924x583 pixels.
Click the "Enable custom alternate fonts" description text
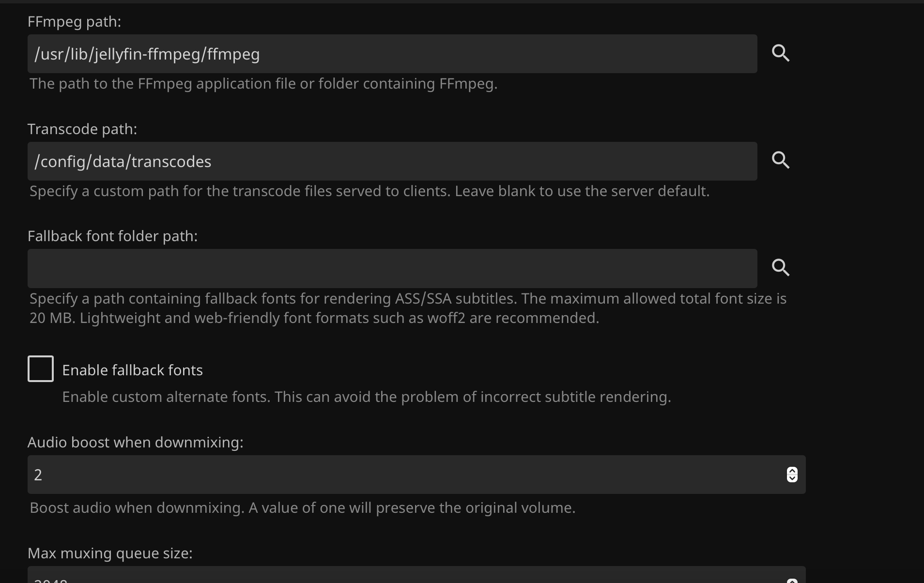(366, 397)
